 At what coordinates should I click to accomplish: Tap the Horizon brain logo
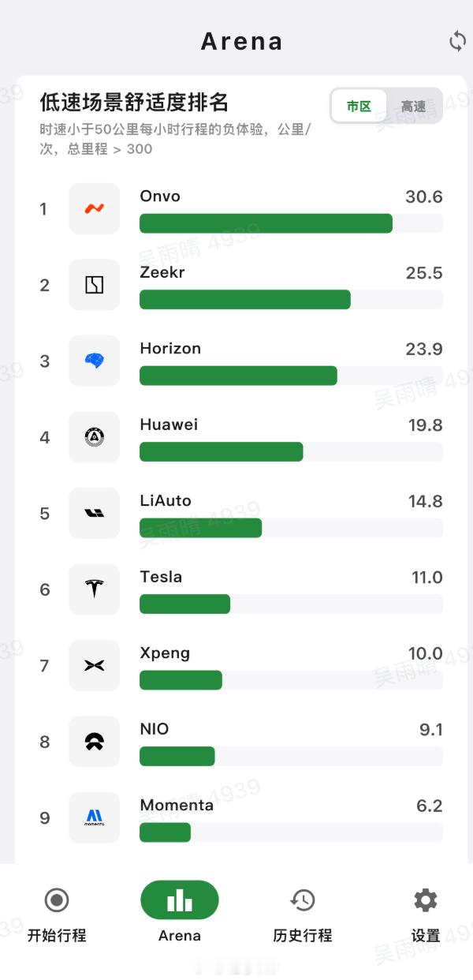pyautogui.click(x=95, y=361)
